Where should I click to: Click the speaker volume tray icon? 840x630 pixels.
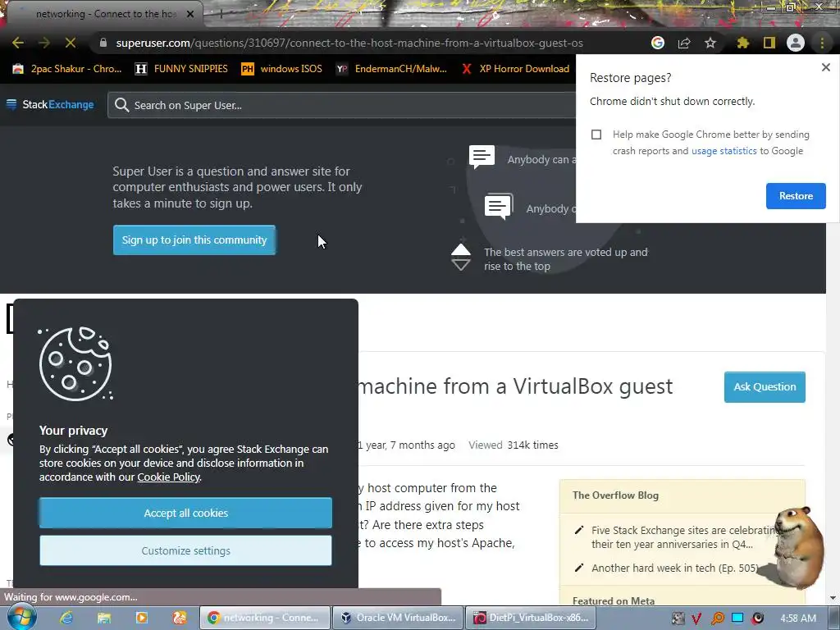click(757, 619)
